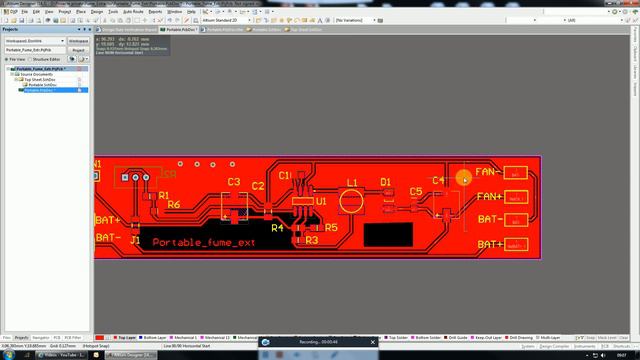Click the place string text tool icon
Viewport: 640px width, 360px height.
(320, 20)
